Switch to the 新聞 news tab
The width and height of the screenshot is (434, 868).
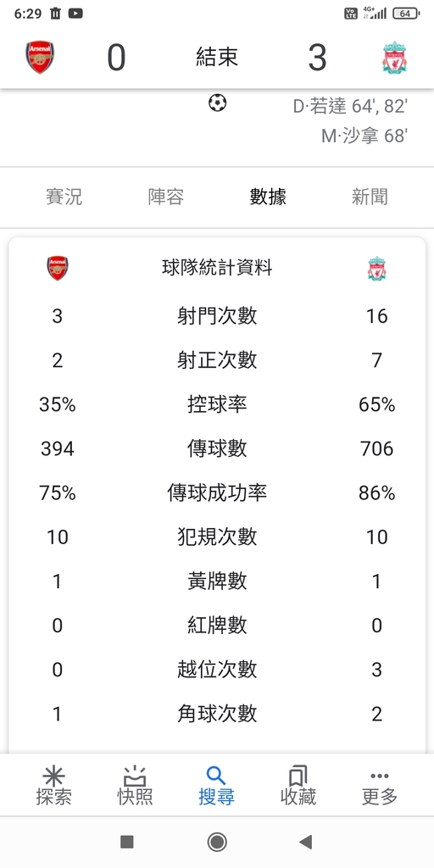pos(370,197)
